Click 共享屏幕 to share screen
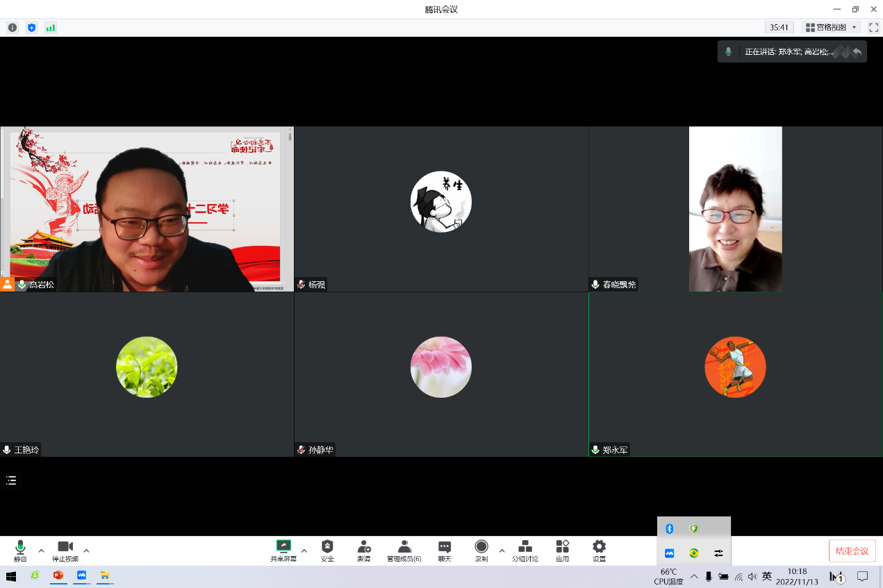 (x=283, y=551)
